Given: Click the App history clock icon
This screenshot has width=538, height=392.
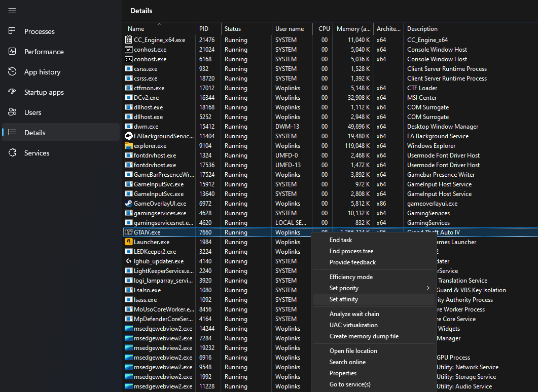Looking at the screenshot, I should [12, 71].
